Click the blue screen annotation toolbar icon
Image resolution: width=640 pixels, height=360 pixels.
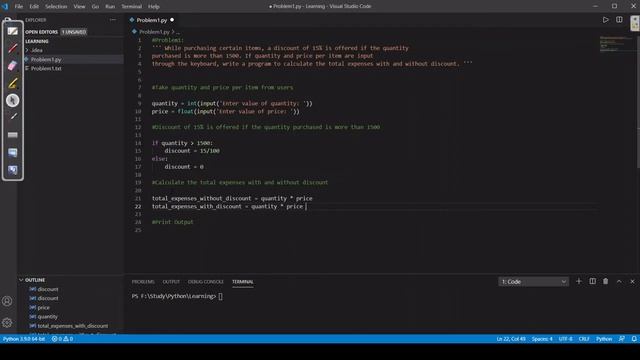pos(13,153)
